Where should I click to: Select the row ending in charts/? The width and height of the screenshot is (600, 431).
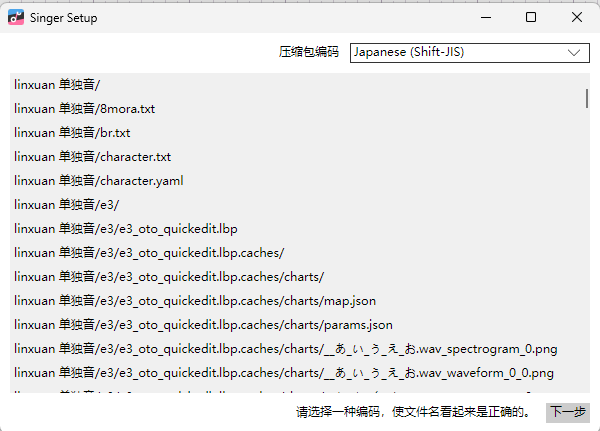tap(299, 277)
